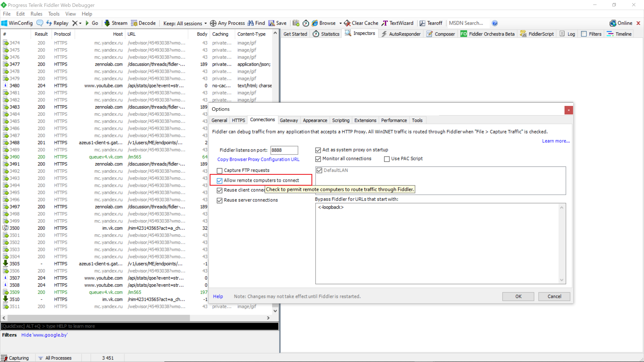Switch to the Performance options tab

(394, 120)
